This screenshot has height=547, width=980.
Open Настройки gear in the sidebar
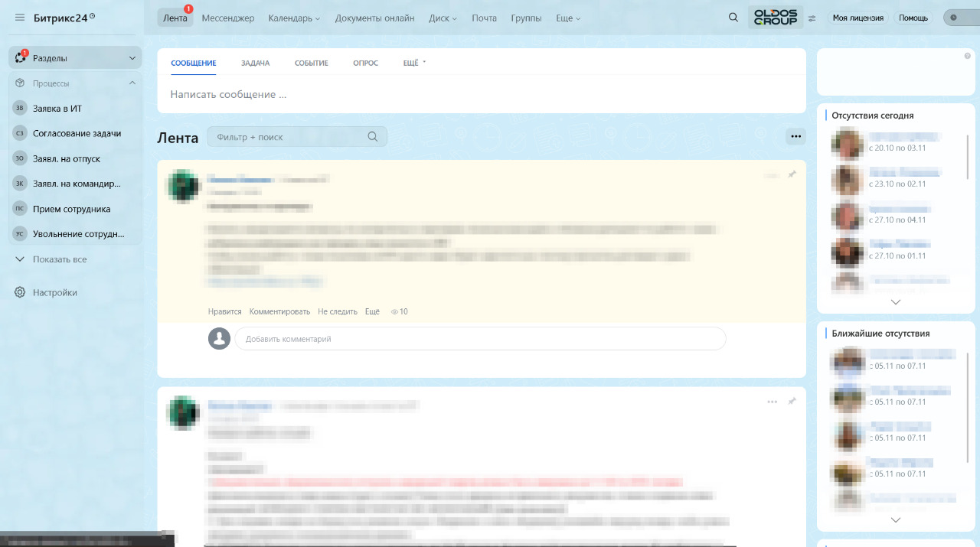click(20, 292)
